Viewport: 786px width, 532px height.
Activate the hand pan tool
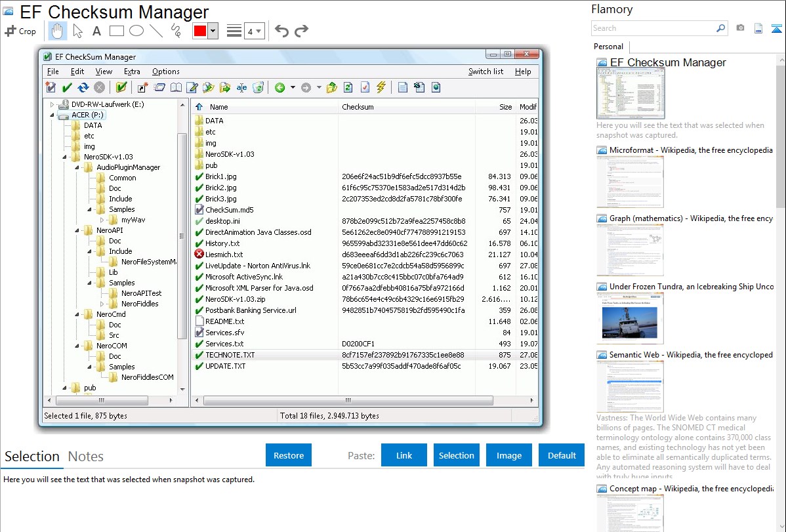point(58,31)
